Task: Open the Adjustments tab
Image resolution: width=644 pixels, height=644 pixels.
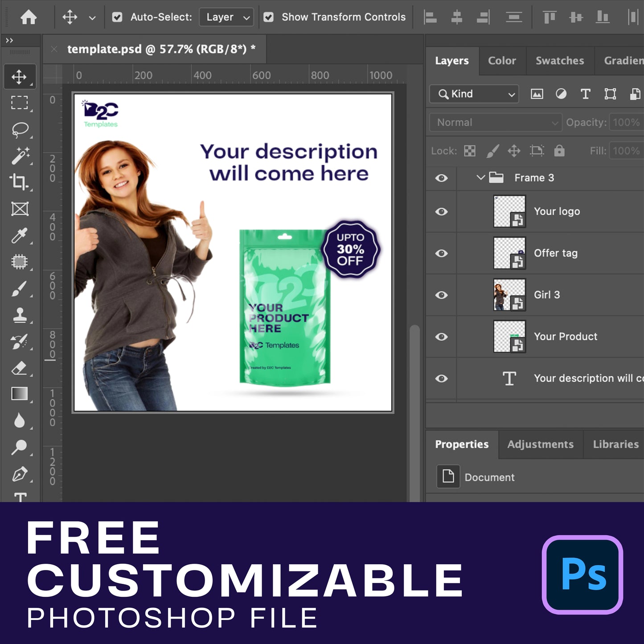Action: [x=540, y=444]
